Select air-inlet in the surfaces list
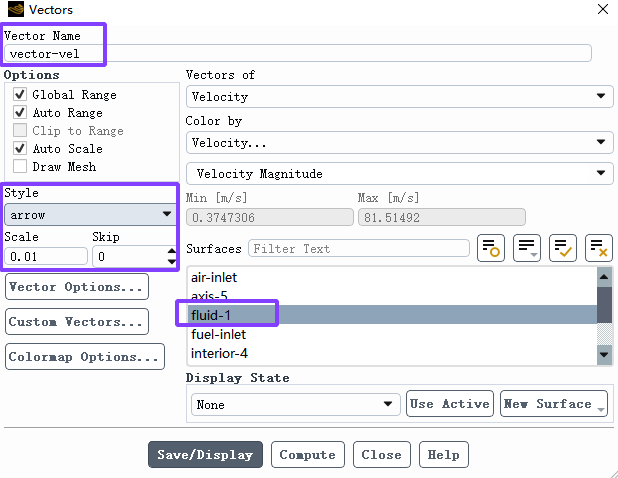618x478 pixels. [214, 277]
